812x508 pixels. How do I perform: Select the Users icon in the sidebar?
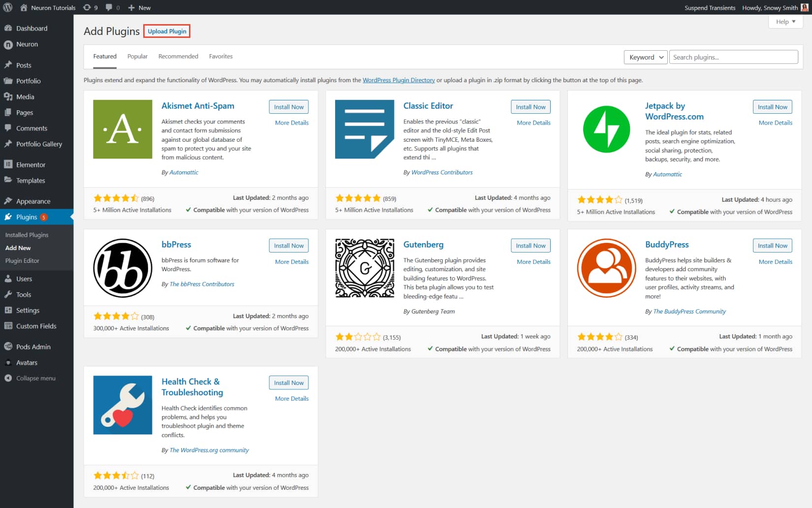9,279
